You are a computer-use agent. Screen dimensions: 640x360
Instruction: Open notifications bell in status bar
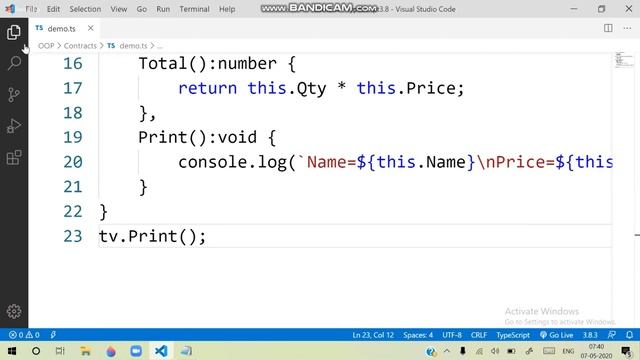pos(629,335)
